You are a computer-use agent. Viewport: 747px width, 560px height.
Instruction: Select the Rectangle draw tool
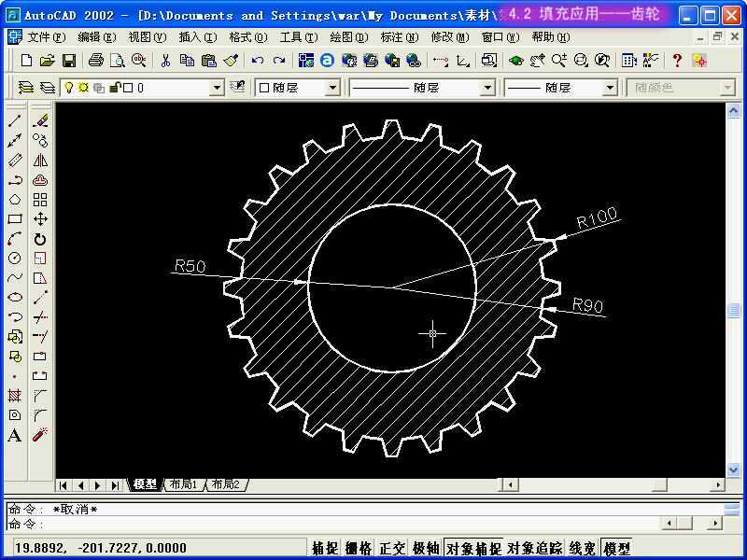pyautogui.click(x=15, y=219)
